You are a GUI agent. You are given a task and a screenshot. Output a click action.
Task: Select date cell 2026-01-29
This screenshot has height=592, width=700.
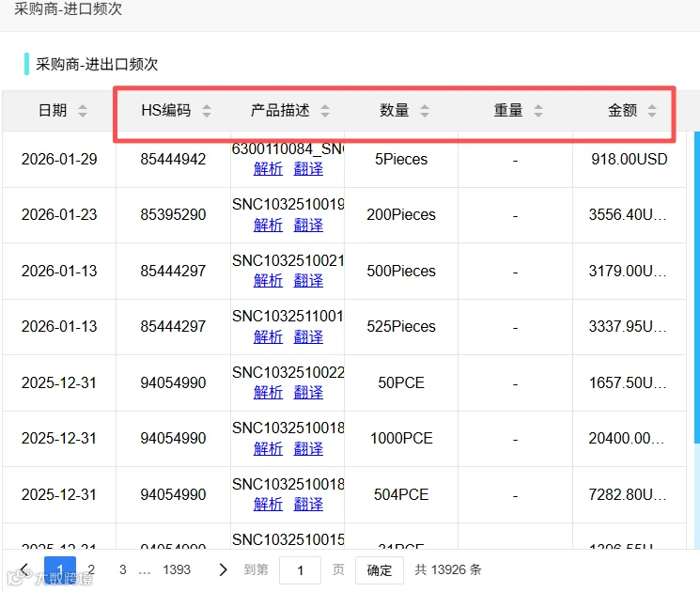tap(59, 159)
